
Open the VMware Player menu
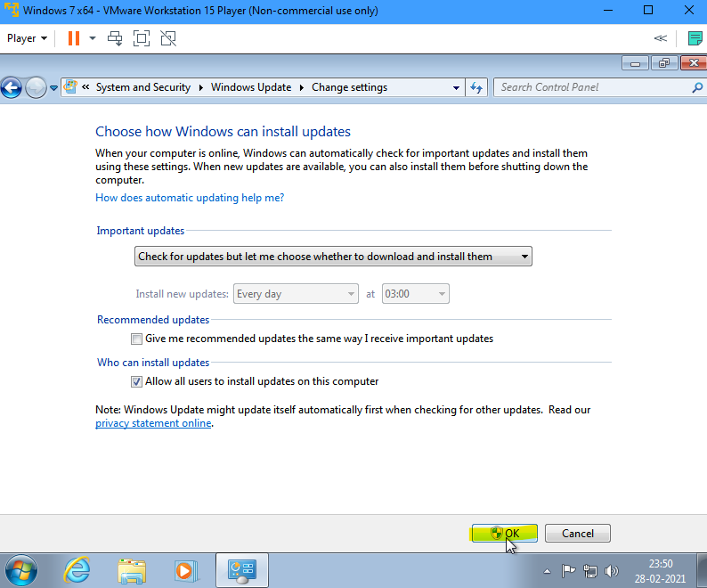pyautogui.click(x=27, y=38)
